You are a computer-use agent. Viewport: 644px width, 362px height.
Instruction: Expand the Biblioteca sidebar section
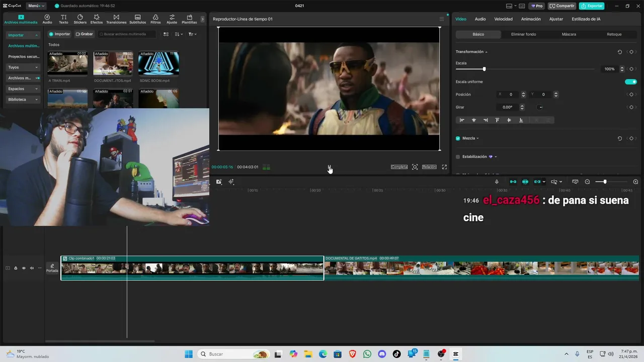(x=23, y=100)
